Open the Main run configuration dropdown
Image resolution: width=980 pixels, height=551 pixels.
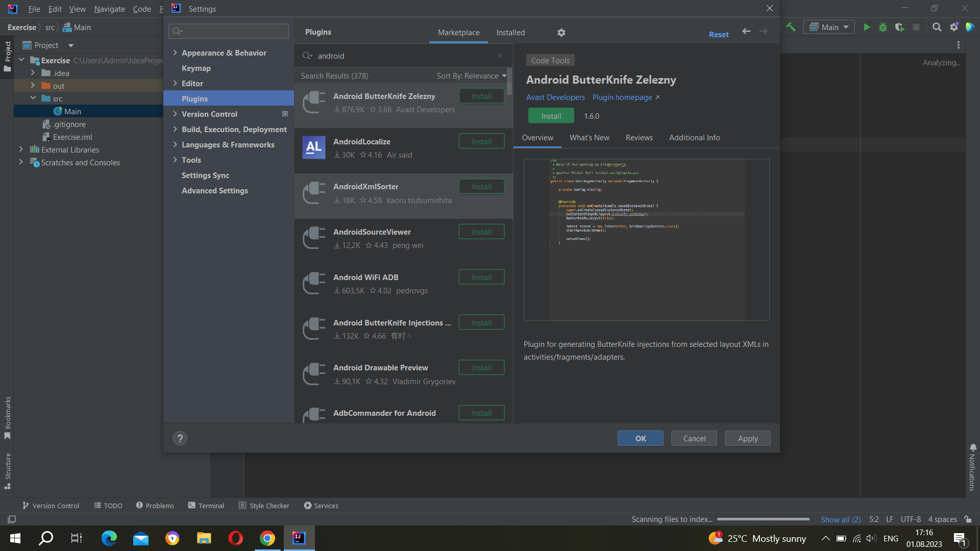point(829,28)
